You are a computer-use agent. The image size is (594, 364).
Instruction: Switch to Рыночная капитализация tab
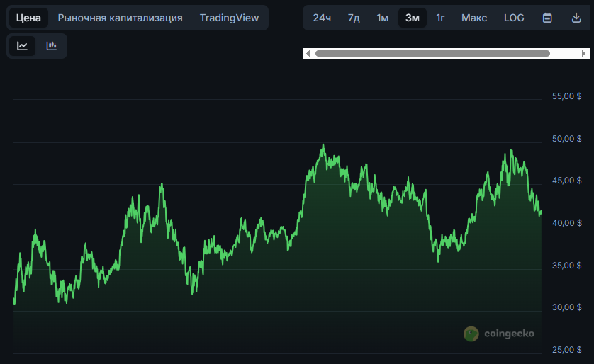[x=120, y=18]
